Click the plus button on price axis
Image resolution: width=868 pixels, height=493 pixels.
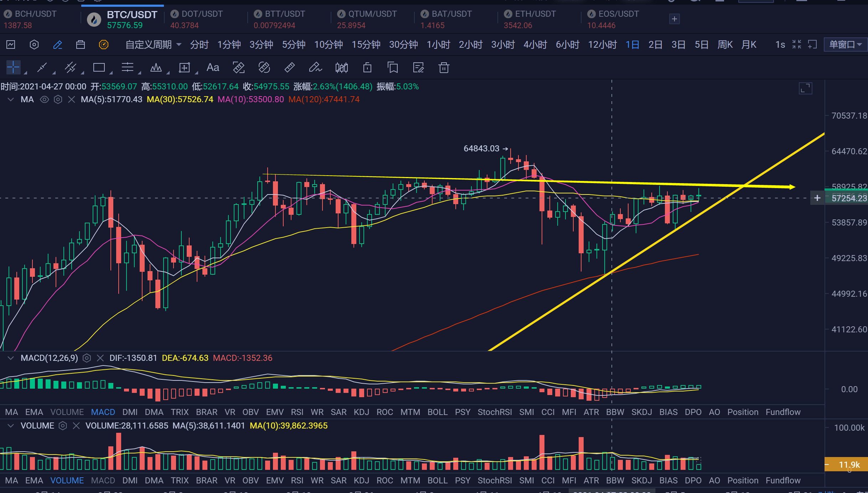(817, 198)
